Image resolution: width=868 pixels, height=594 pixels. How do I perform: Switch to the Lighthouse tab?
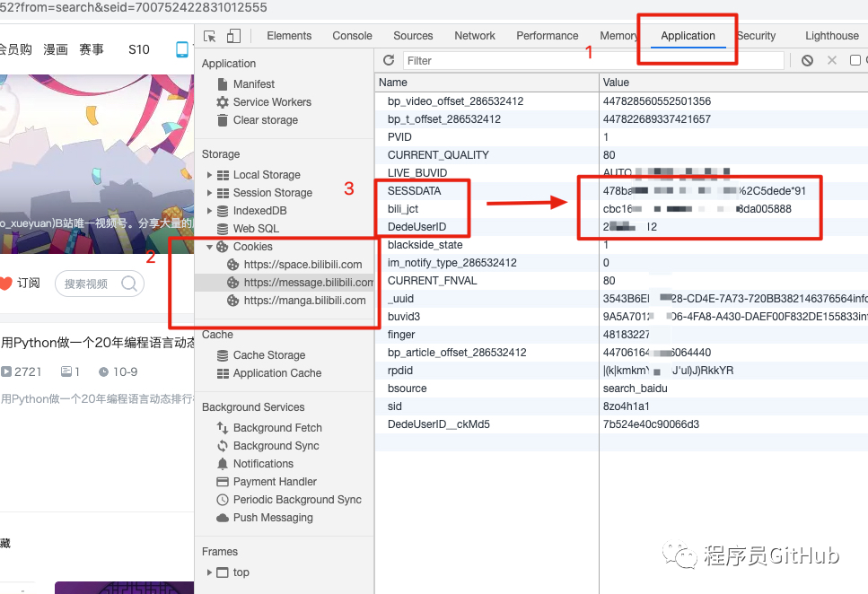[x=832, y=36]
